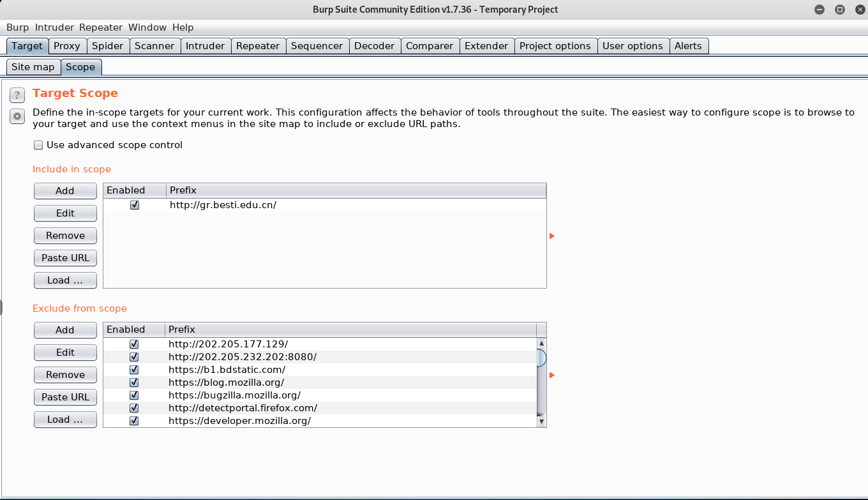Toggle the b1.bdstatic.com exclusion checkbox
This screenshot has height=500, width=868.
tap(134, 369)
